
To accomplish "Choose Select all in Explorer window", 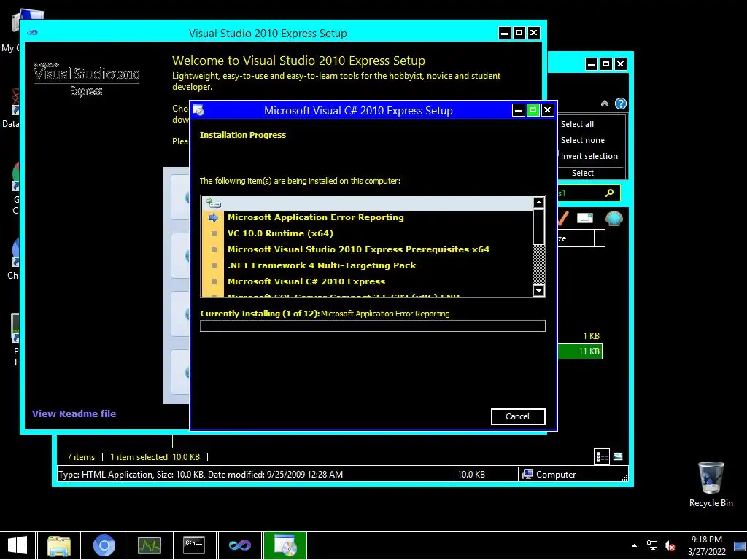I will pyautogui.click(x=578, y=124).
